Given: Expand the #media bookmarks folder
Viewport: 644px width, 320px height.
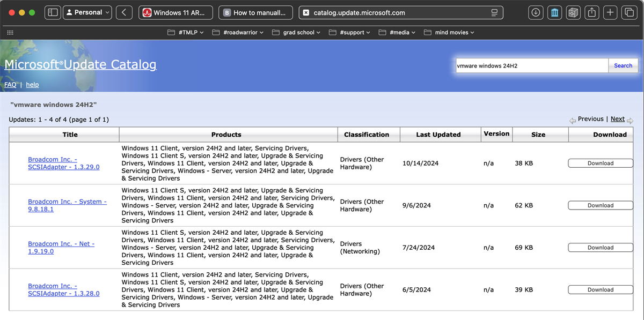Looking at the screenshot, I should (x=397, y=33).
